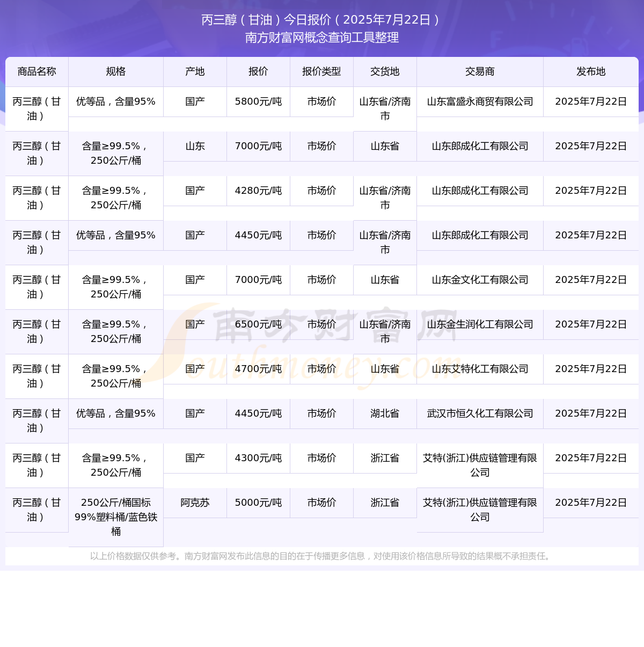Click the trader 山东艾特化工有限公司

point(480,369)
